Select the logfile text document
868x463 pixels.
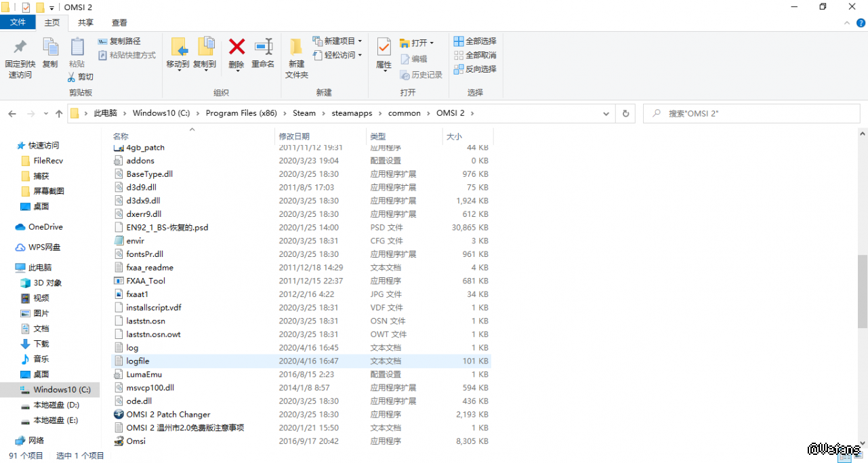pos(300,361)
